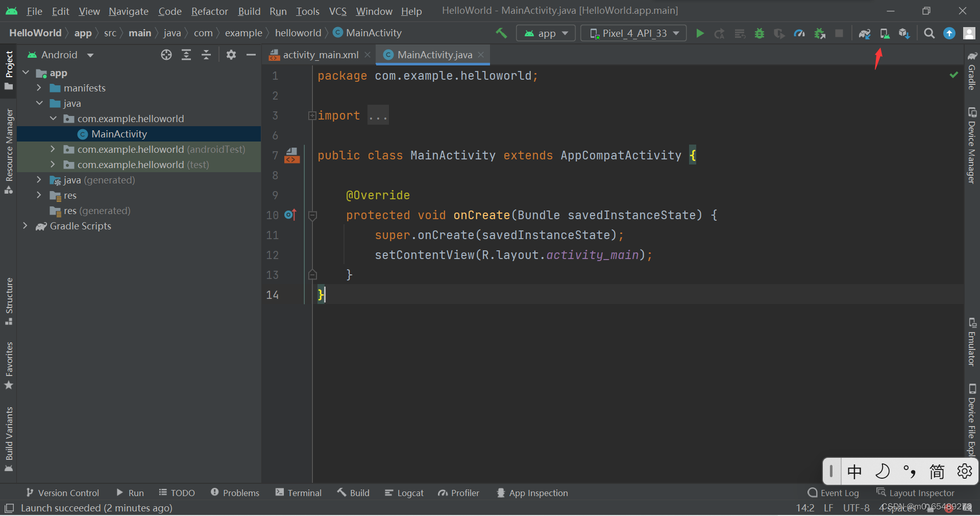The width and height of the screenshot is (980, 516).
Task: Toggle the Project tool window tab
Action: [9, 70]
